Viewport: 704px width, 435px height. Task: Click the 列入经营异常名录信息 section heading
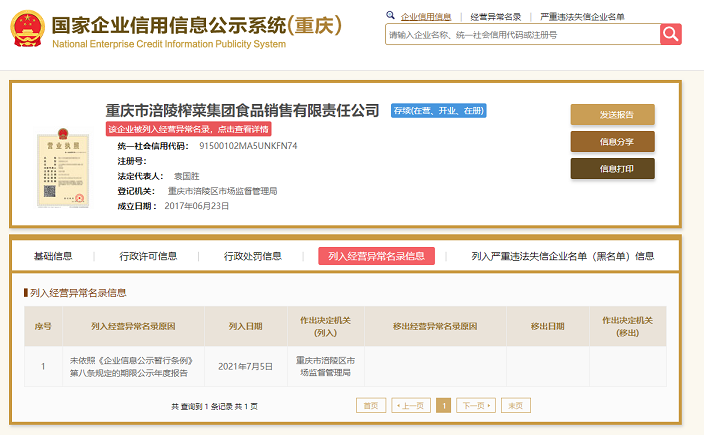coord(78,293)
